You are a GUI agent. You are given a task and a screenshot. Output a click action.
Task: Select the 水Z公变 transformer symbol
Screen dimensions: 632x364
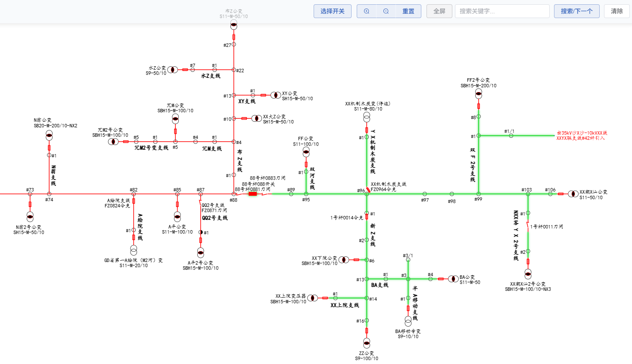click(173, 70)
